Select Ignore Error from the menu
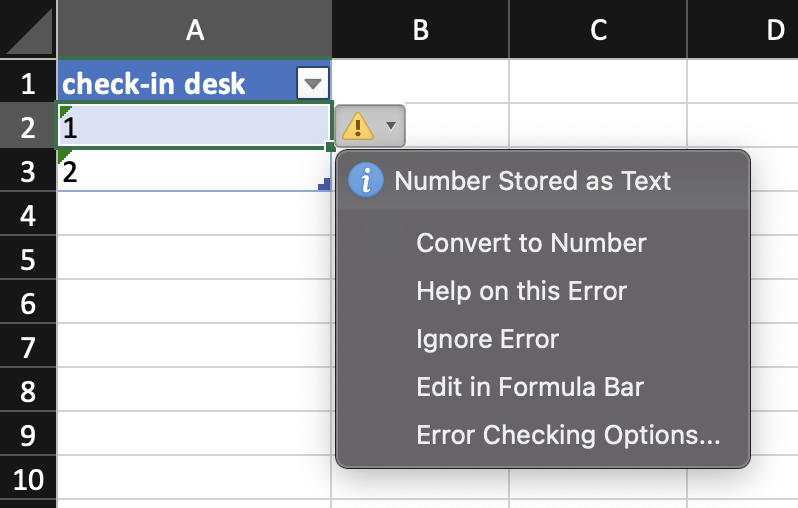 click(x=487, y=339)
